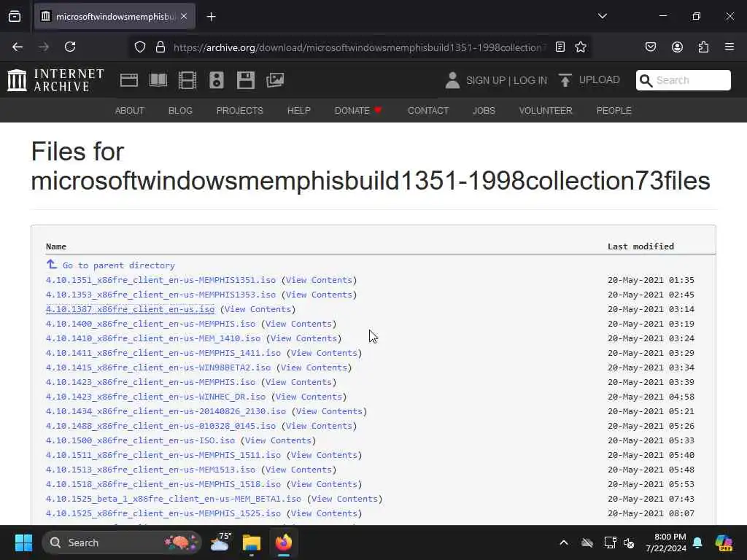
Task: Focus the Internet Archive search box
Action: (683, 80)
